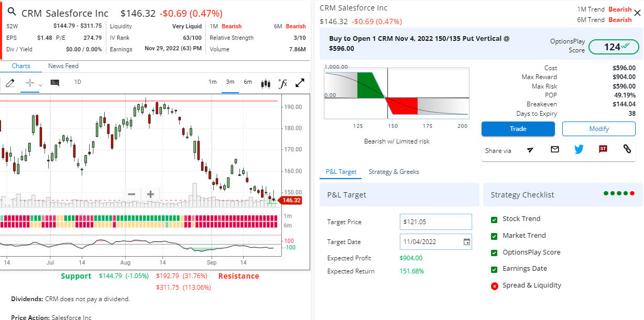The width and height of the screenshot is (644, 320).
Task: Share trade on StockTwits ST icon
Action: point(603,149)
